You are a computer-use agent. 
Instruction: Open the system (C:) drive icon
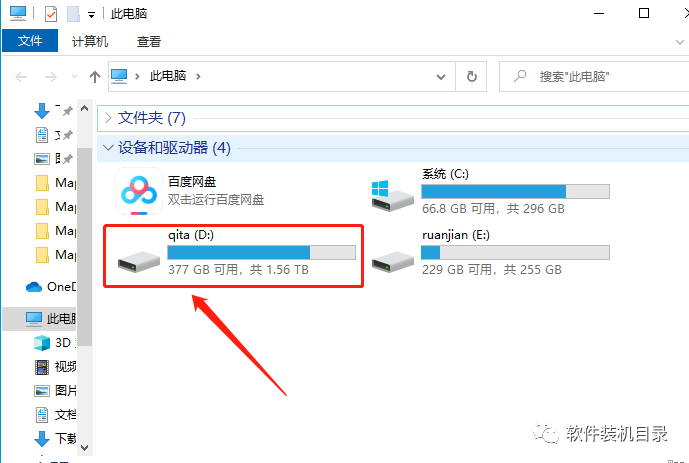[392, 195]
